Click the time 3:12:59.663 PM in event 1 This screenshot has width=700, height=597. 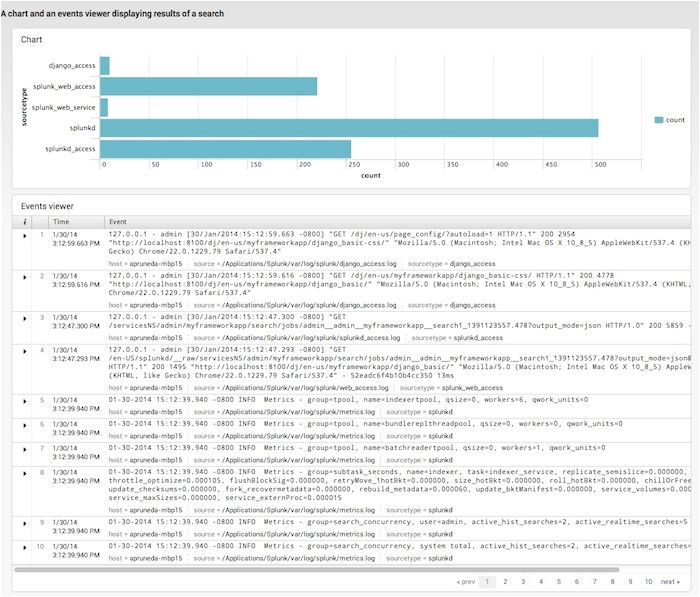[76, 244]
